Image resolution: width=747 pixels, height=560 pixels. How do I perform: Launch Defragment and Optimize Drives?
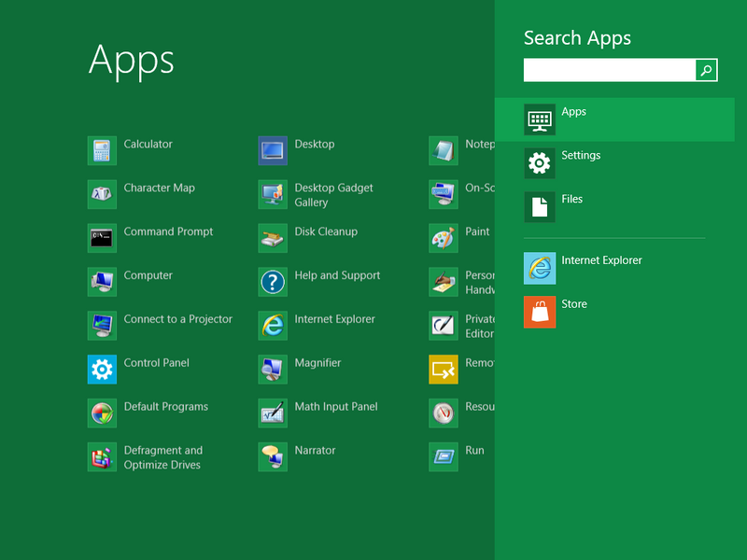pyautogui.click(x=102, y=456)
